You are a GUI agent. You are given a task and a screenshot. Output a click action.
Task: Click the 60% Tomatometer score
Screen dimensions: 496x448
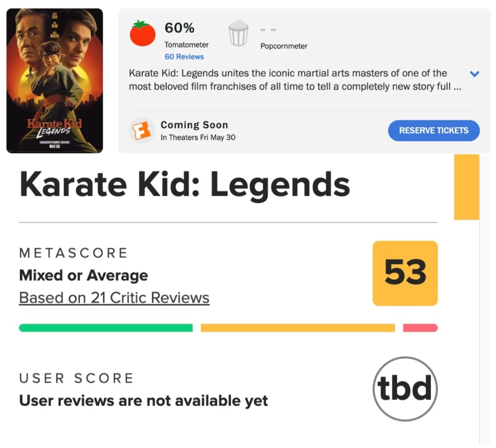179,28
